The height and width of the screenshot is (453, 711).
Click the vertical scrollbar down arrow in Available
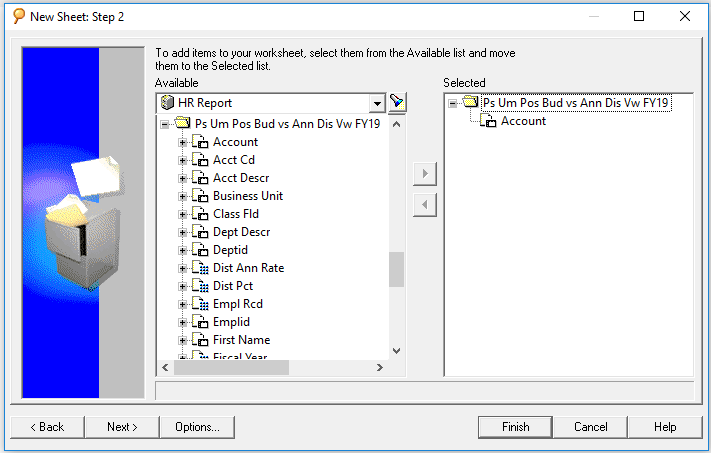click(x=396, y=351)
